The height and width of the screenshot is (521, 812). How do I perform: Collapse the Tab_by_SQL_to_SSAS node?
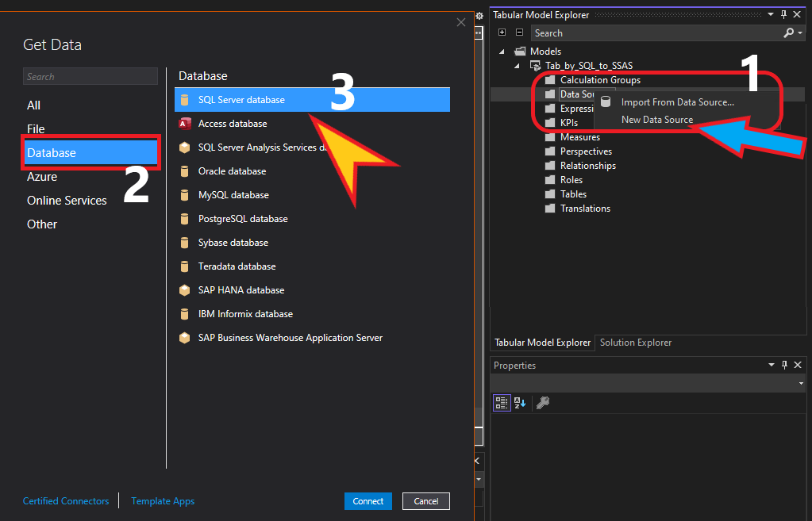click(517, 66)
